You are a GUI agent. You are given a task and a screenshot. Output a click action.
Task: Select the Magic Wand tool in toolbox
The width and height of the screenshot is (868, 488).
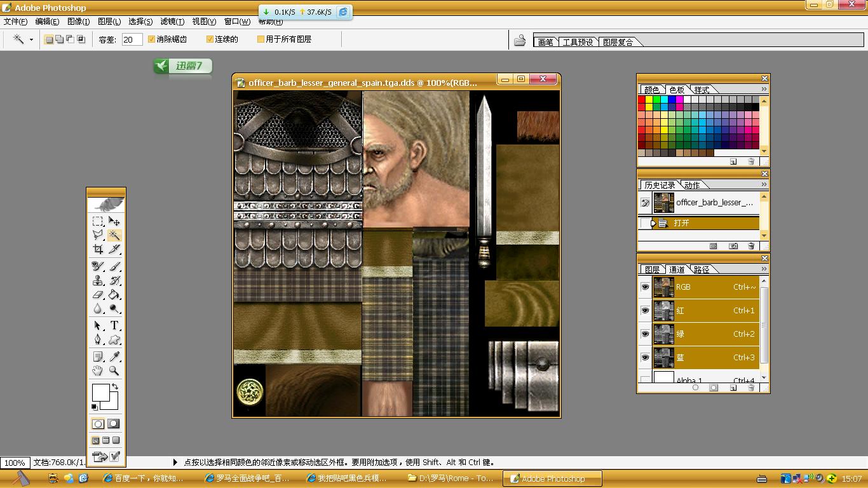pyautogui.click(x=114, y=235)
